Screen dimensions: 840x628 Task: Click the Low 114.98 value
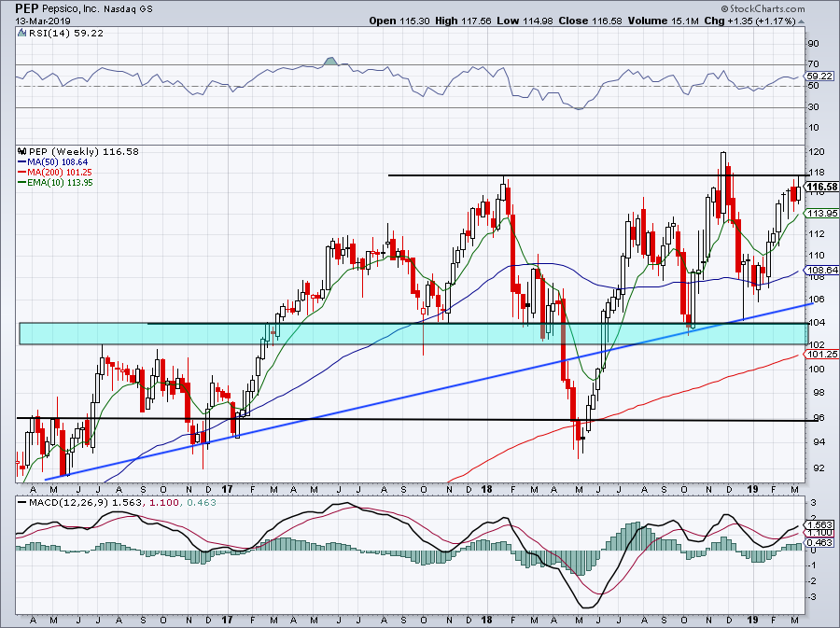tap(525, 21)
